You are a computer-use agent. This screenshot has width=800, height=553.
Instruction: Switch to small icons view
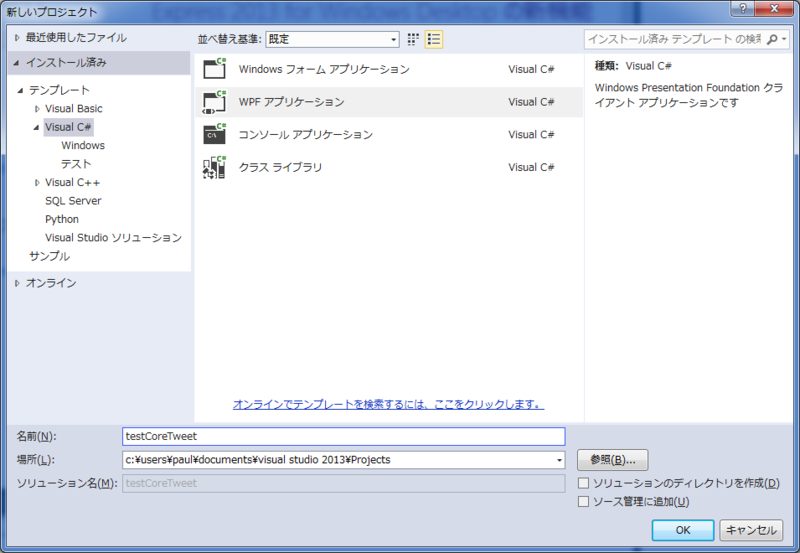[x=413, y=39]
